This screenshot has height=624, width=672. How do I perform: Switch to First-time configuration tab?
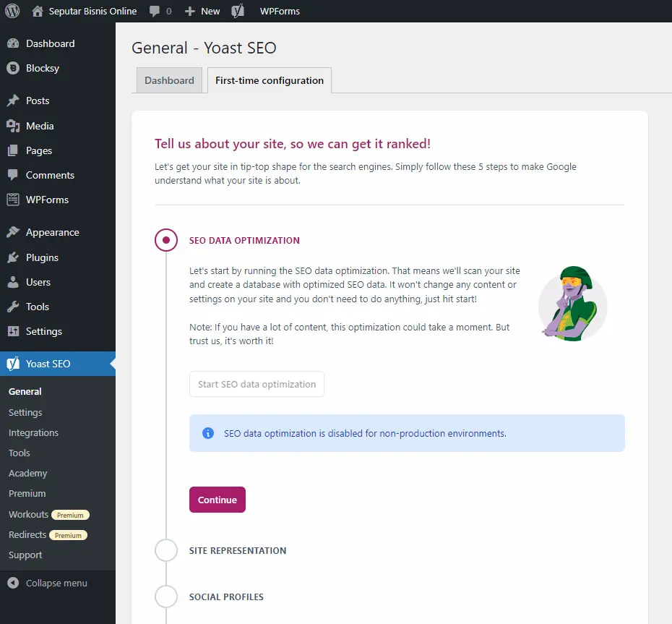coord(269,80)
